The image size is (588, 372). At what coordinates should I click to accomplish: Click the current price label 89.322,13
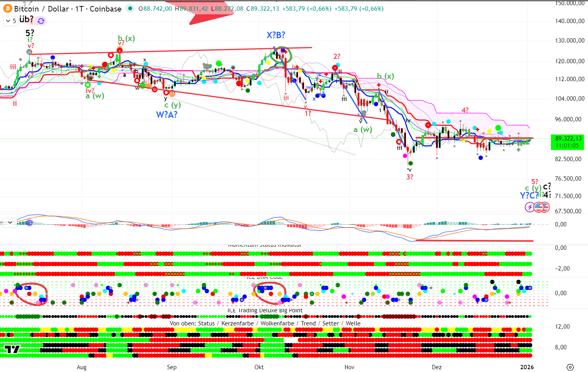[568, 138]
